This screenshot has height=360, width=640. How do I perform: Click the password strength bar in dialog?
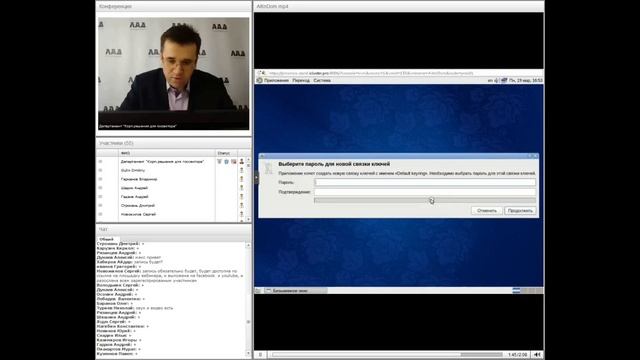click(424, 200)
